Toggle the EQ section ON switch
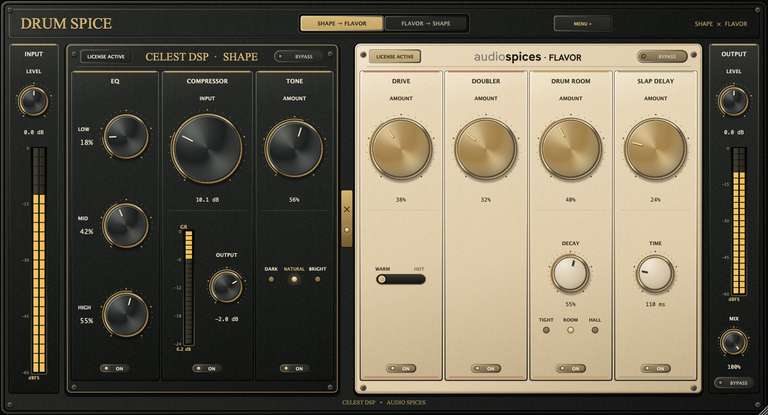768x415 pixels. (x=114, y=368)
